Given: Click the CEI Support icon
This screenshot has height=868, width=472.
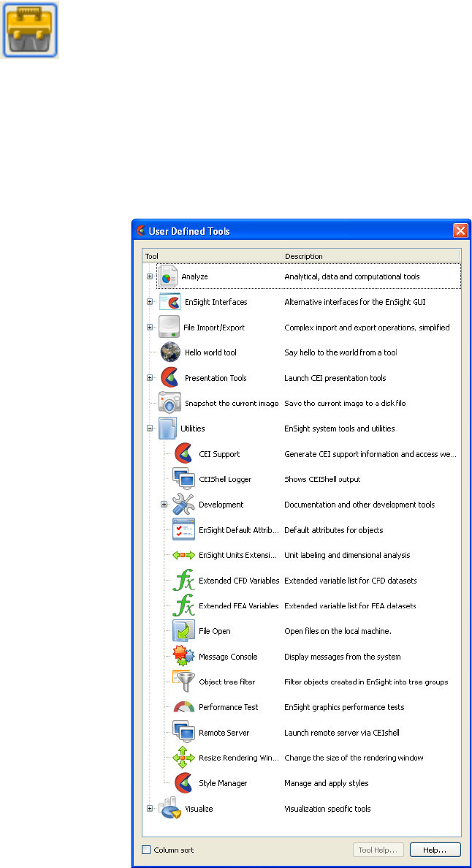Looking at the screenshot, I should pyautogui.click(x=183, y=454).
